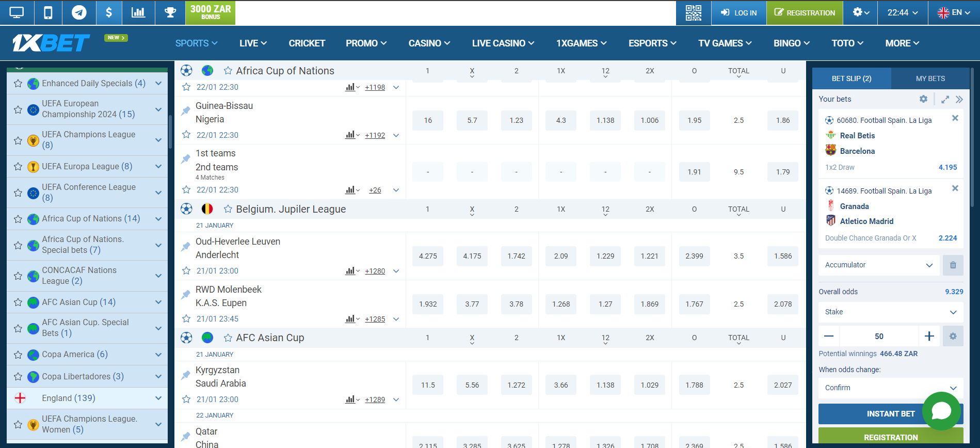Open the mobile app icon in top bar

pos(48,12)
